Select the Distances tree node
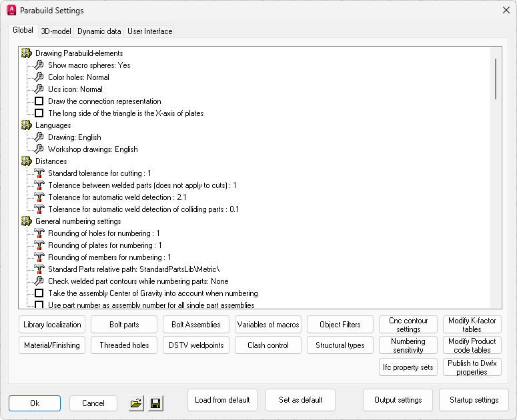Viewport: 517px width, 420px height. tap(51, 161)
